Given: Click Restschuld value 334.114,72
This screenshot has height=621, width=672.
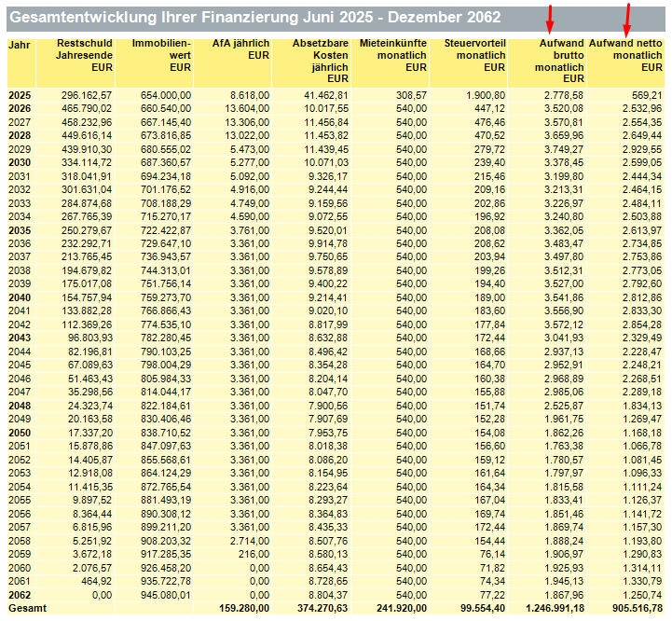Looking at the screenshot, I should click(87, 162).
